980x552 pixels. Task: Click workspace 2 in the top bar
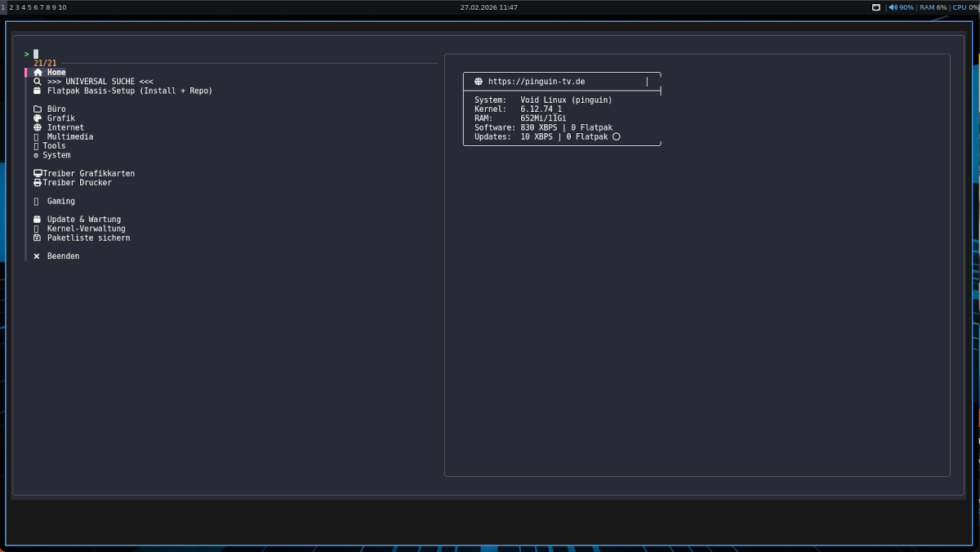coord(11,7)
